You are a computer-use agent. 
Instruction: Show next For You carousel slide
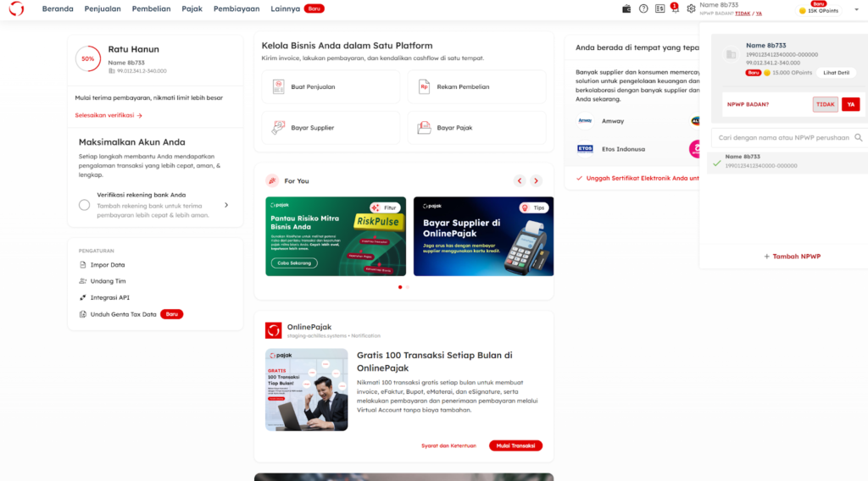[x=536, y=180]
